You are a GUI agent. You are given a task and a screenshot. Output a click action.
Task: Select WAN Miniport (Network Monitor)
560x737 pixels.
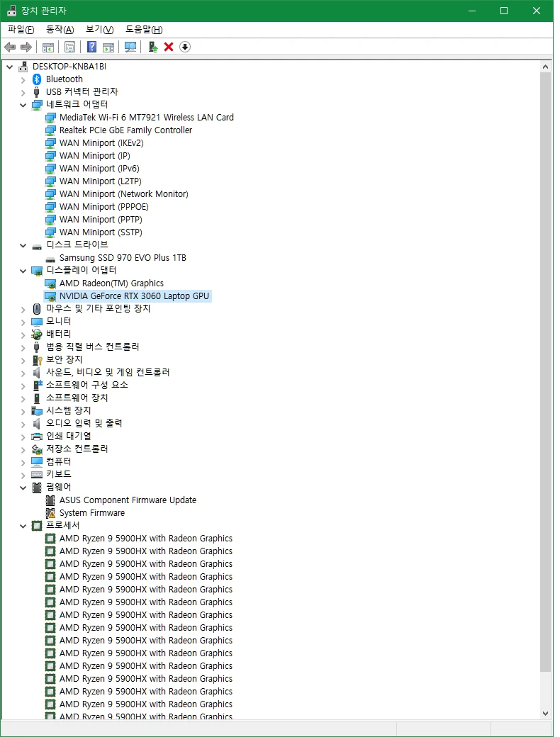123,193
